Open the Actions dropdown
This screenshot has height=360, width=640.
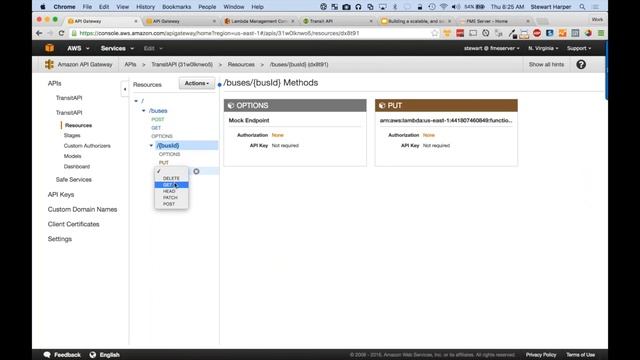pos(197,83)
